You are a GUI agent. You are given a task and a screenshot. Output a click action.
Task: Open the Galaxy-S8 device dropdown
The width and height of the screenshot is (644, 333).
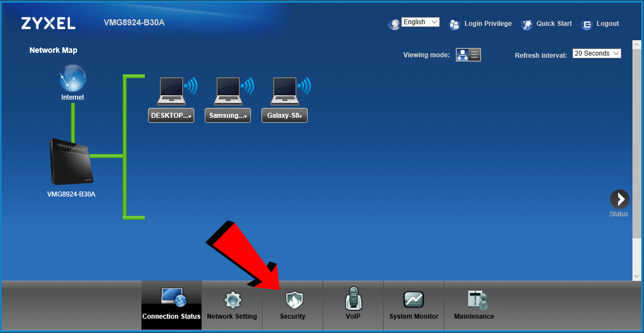(x=285, y=116)
